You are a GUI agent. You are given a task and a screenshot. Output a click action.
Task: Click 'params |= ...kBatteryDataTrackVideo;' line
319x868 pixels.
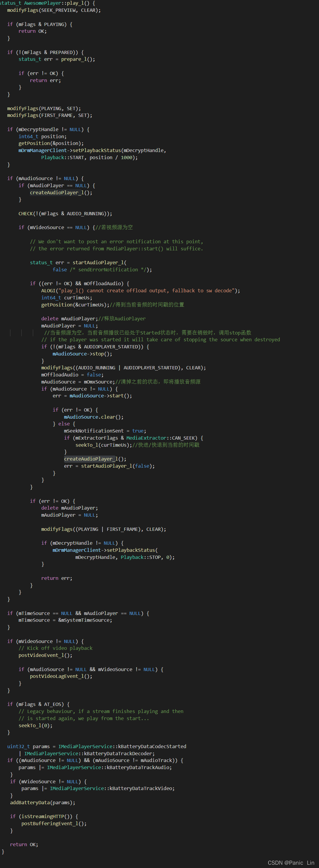point(98,789)
